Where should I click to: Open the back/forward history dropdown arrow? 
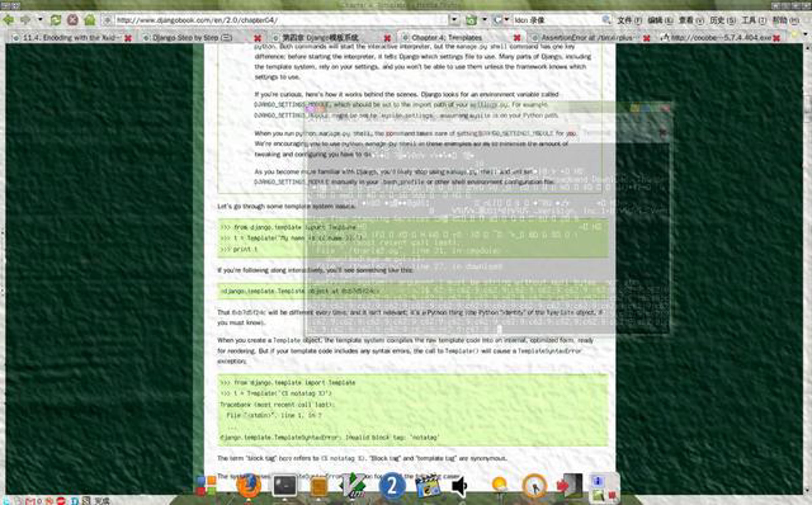[40, 20]
